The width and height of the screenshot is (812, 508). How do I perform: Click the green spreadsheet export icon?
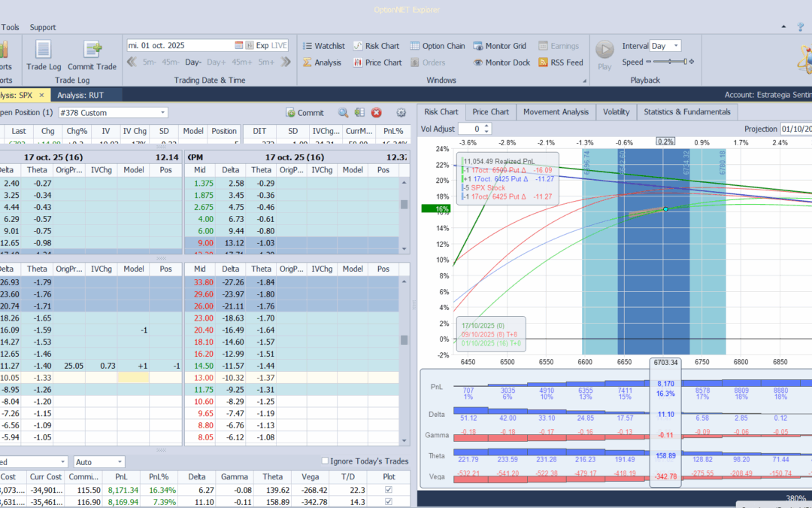[359, 112]
